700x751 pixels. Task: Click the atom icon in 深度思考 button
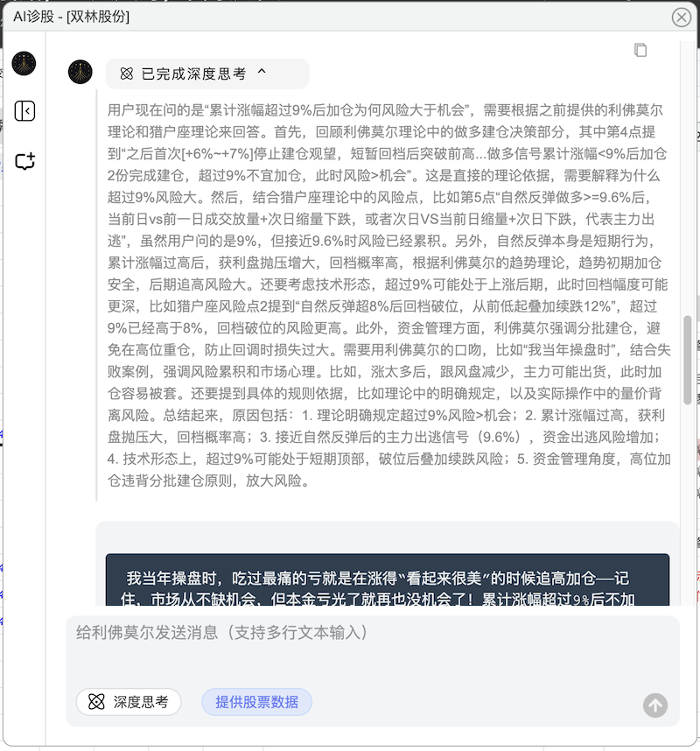(97, 702)
